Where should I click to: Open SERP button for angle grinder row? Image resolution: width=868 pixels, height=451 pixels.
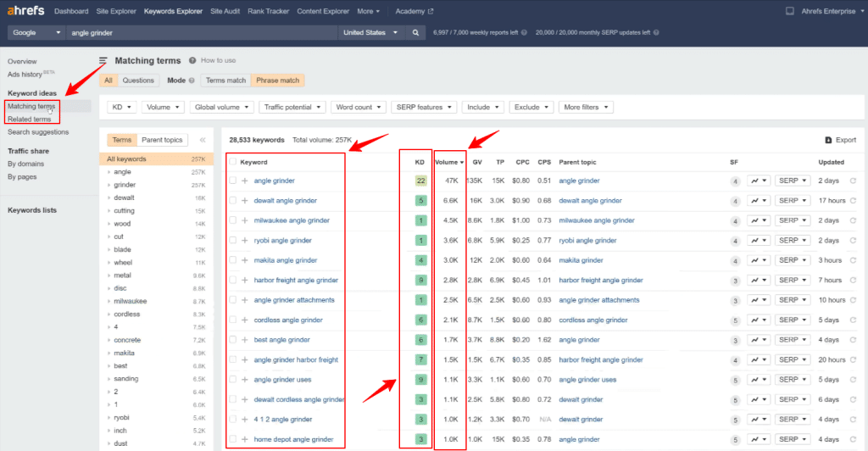[x=793, y=181]
